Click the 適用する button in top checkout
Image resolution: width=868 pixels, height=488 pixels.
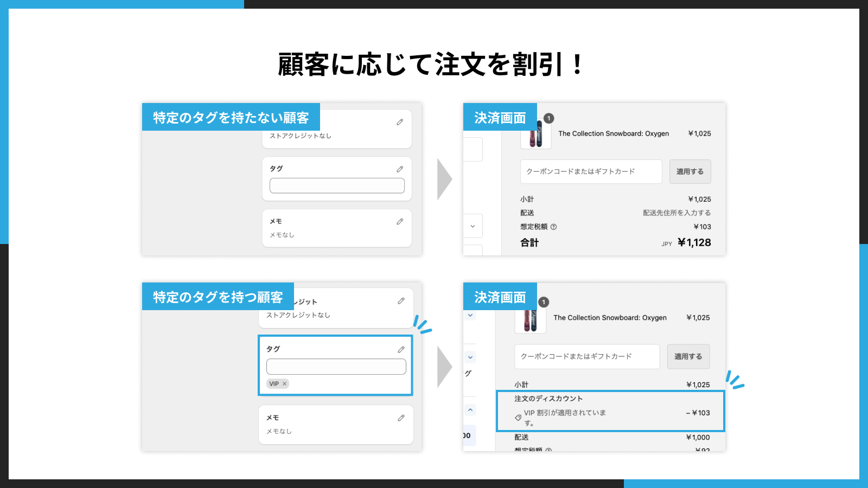[x=690, y=171]
